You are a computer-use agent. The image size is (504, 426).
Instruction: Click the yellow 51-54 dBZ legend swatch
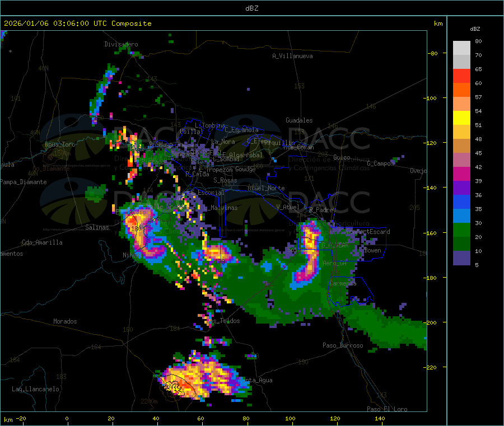click(461, 118)
